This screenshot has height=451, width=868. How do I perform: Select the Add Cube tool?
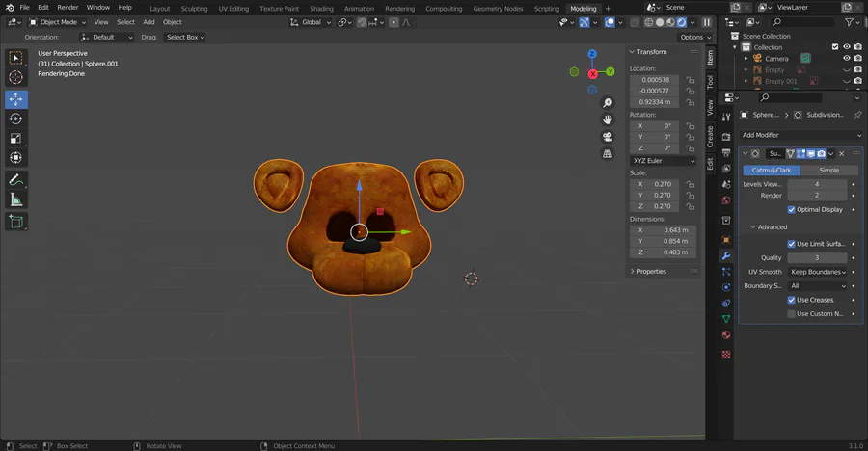point(16,222)
